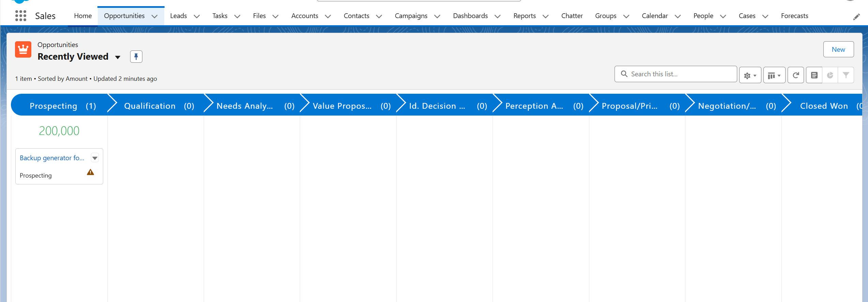
Task: Click the 200,000 Prospecting total amount
Action: 59,131
